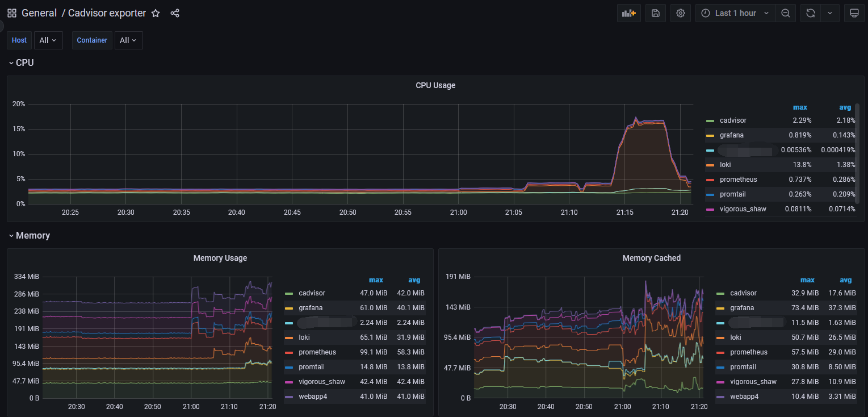Viewport: 868px width, 417px height.
Task: Collapse the Memory row
Action: coord(29,235)
